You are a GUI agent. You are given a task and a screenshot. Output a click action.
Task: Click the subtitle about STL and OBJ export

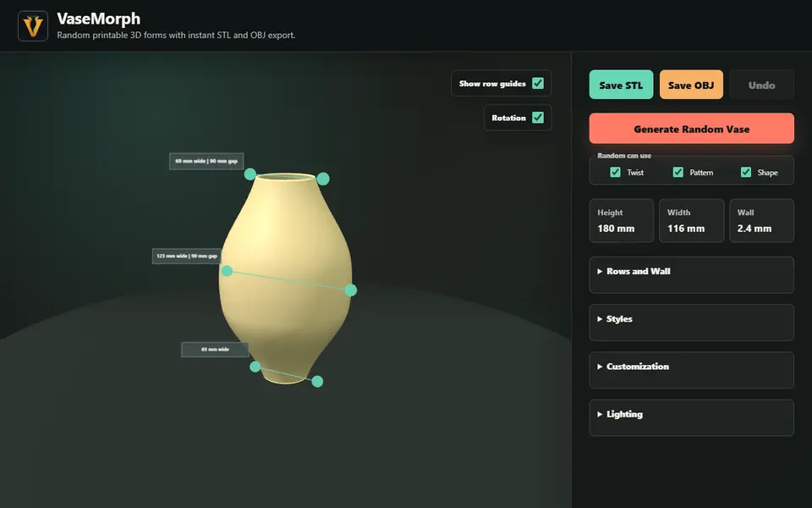click(176, 36)
